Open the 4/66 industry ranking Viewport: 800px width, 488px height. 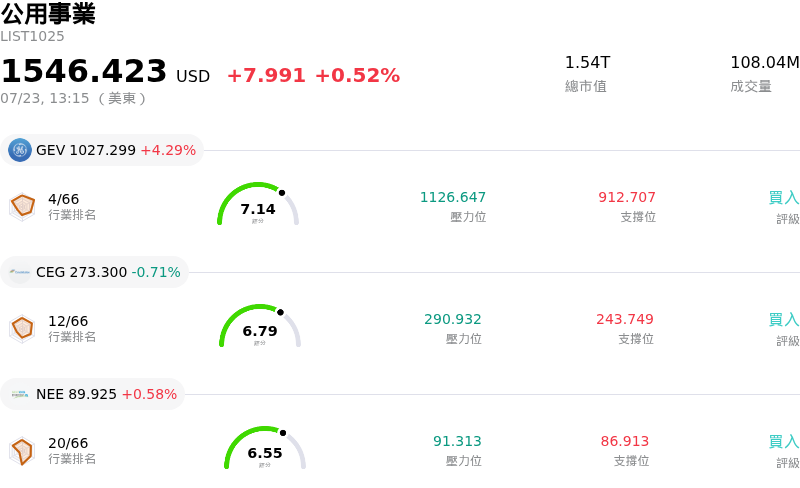click(64, 199)
